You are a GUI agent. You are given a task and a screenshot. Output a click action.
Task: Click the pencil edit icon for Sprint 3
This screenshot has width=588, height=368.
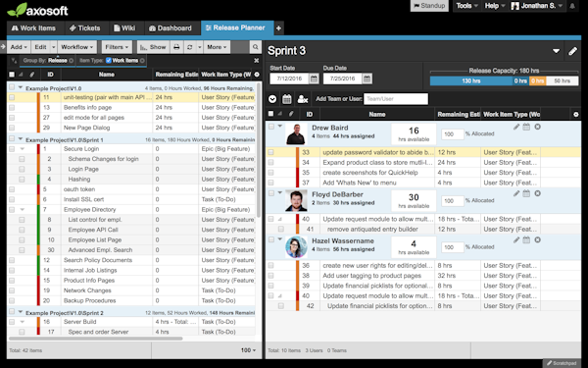click(x=572, y=51)
